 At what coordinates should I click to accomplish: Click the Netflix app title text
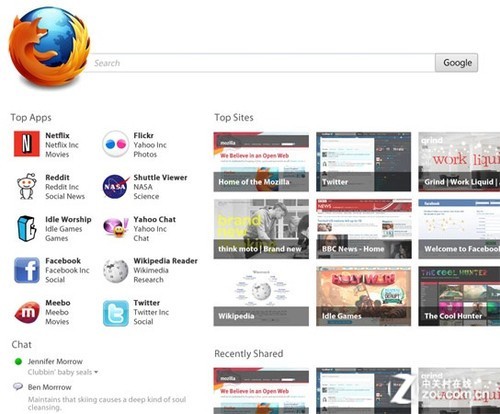click(57, 135)
